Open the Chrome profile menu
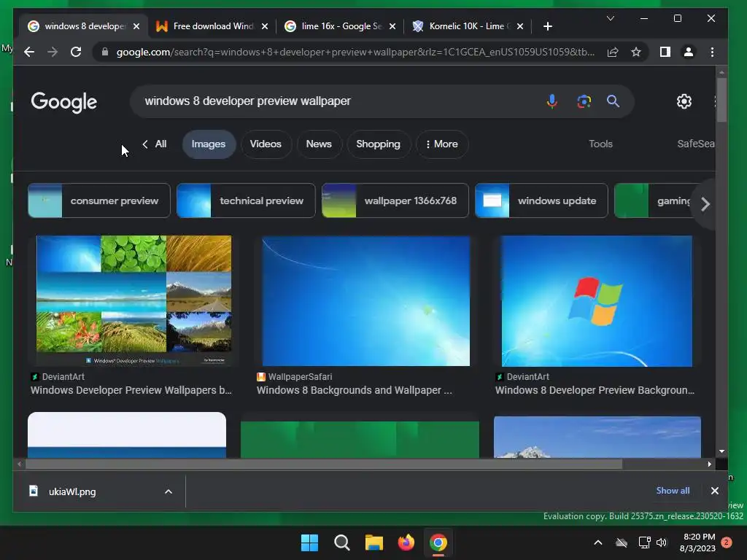747x560 pixels. pyautogui.click(x=689, y=52)
